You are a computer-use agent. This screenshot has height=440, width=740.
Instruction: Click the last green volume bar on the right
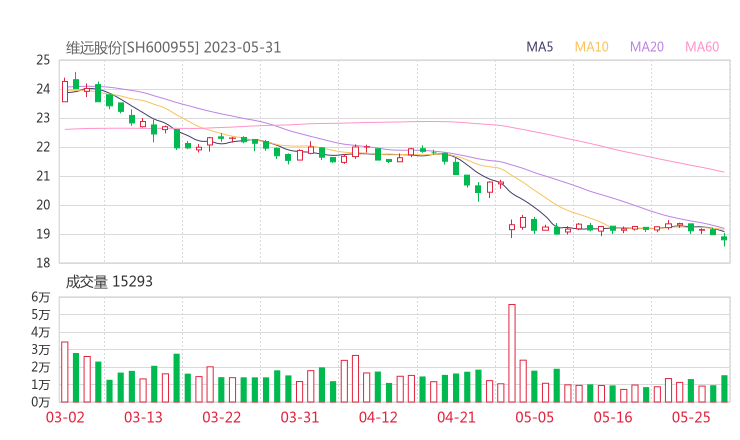pyautogui.click(x=724, y=389)
